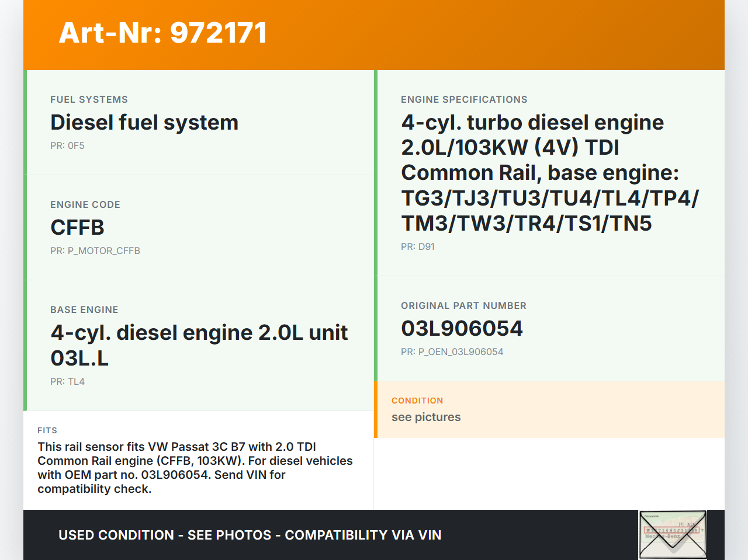Click the Art-Nr: 972171 header title
Screen dimensions: 748x560
point(162,33)
